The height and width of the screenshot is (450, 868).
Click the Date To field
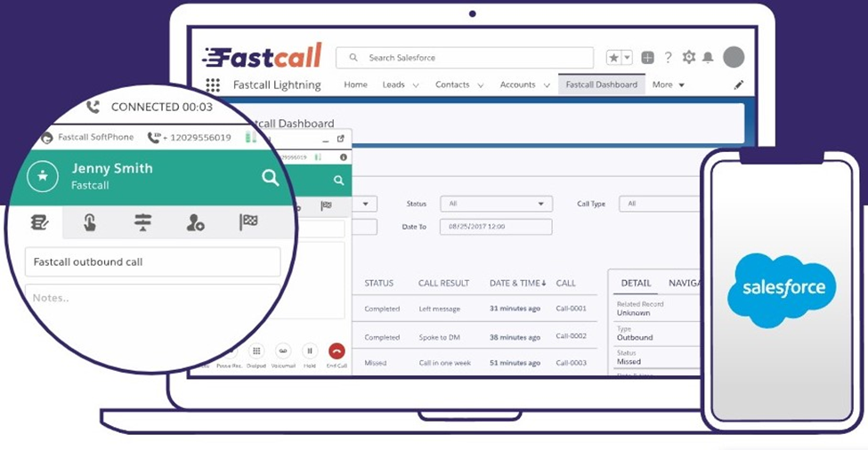(x=496, y=227)
